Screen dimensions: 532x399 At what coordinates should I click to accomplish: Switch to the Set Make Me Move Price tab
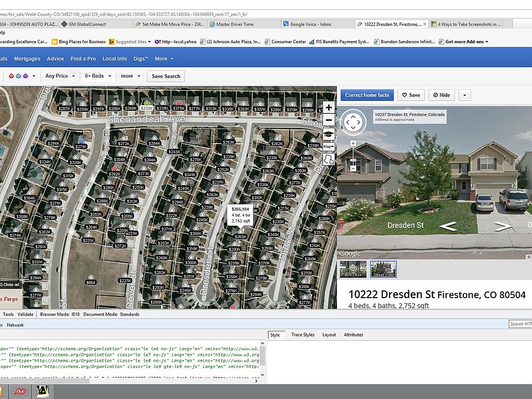pyautogui.click(x=170, y=24)
